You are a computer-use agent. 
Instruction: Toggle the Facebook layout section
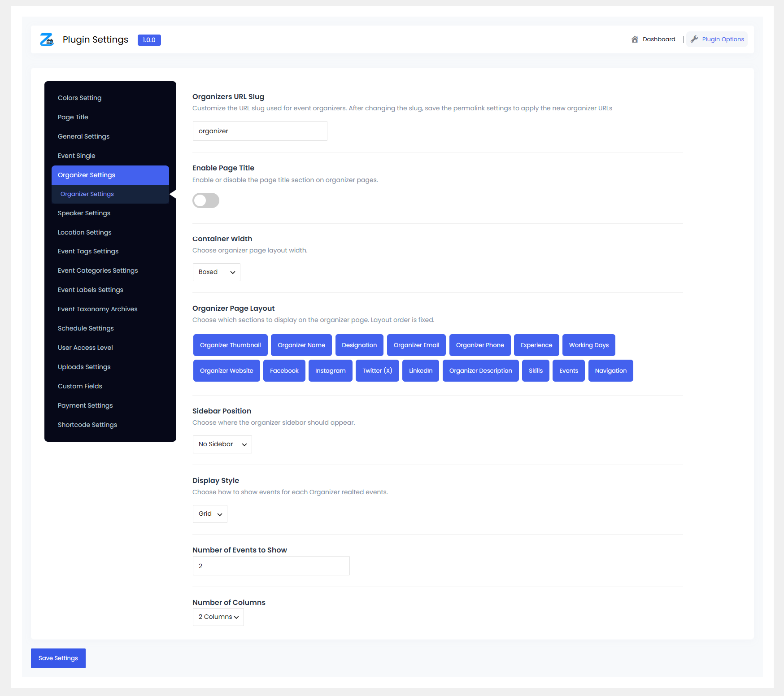point(284,370)
